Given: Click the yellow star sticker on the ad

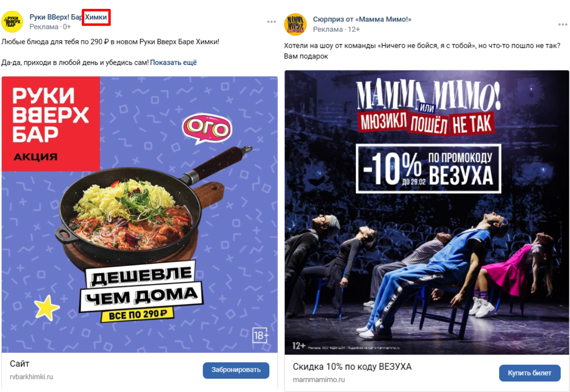Looking at the screenshot, I should point(46,308).
